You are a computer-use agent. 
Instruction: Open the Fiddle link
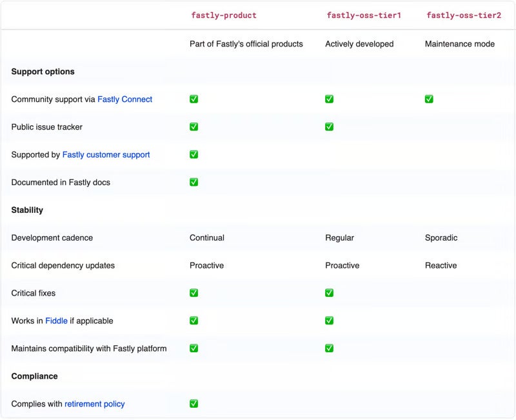coord(56,321)
